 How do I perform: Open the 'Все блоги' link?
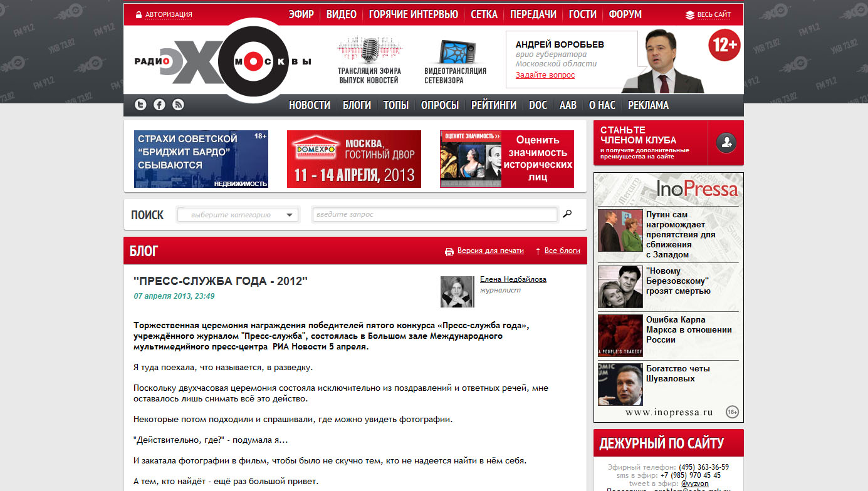562,251
